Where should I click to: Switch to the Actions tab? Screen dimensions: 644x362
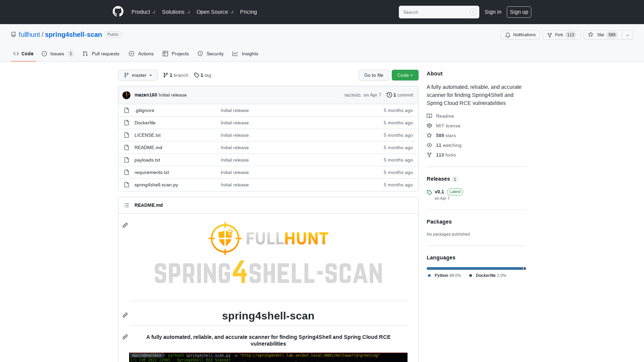tap(141, 54)
